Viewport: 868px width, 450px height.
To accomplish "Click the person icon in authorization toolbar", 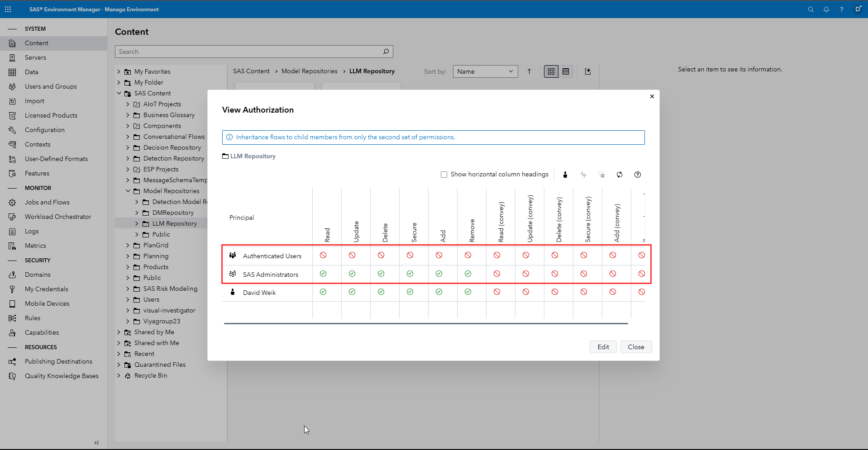I will point(565,175).
